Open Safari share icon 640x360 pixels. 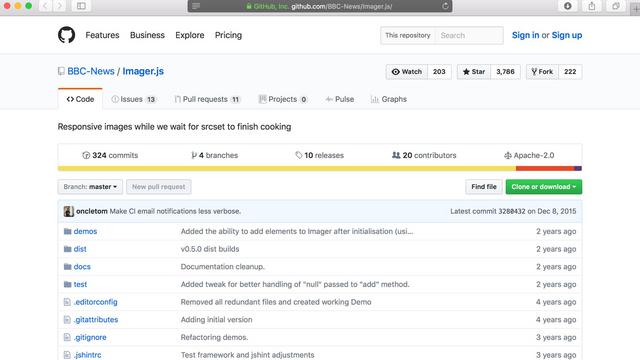coord(591,6)
